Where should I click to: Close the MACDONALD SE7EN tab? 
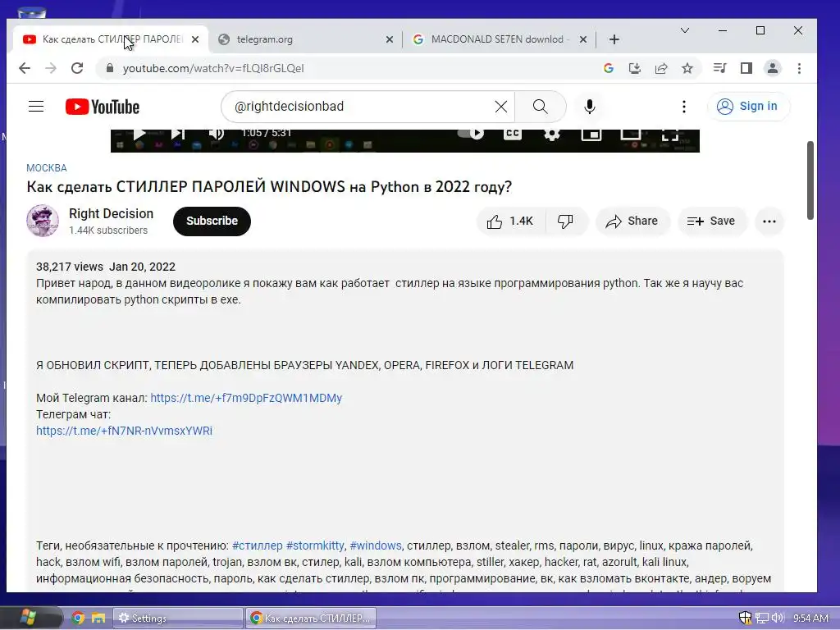(x=583, y=39)
